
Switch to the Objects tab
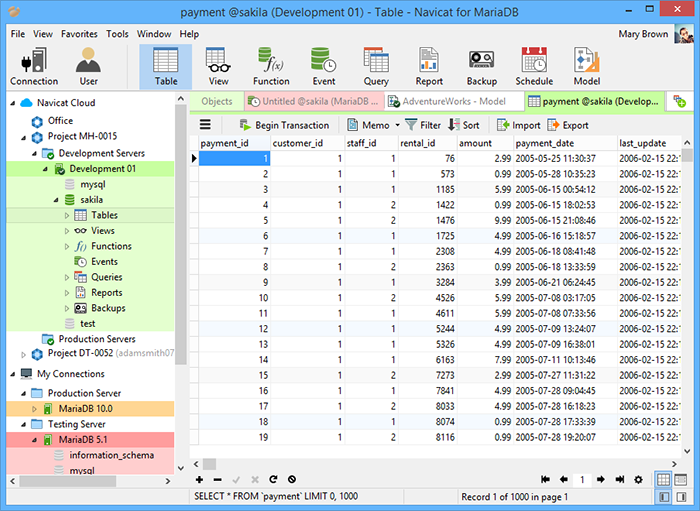[217, 101]
